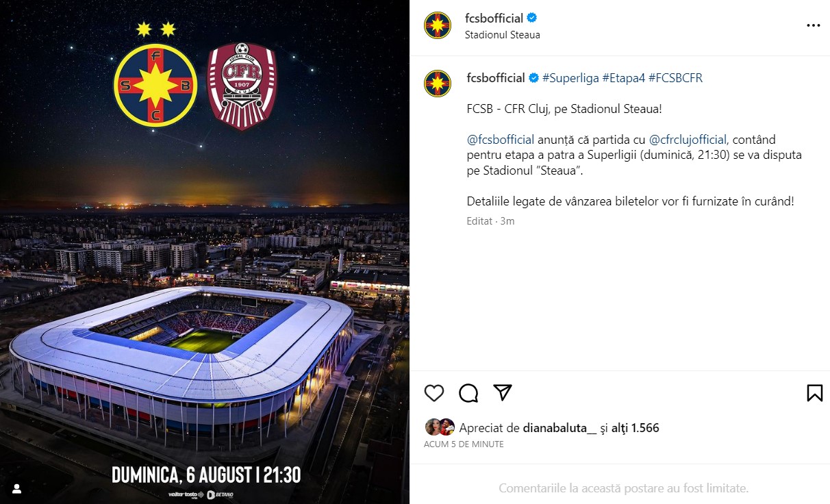Share the post with the paper plane icon

pos(503,392)
